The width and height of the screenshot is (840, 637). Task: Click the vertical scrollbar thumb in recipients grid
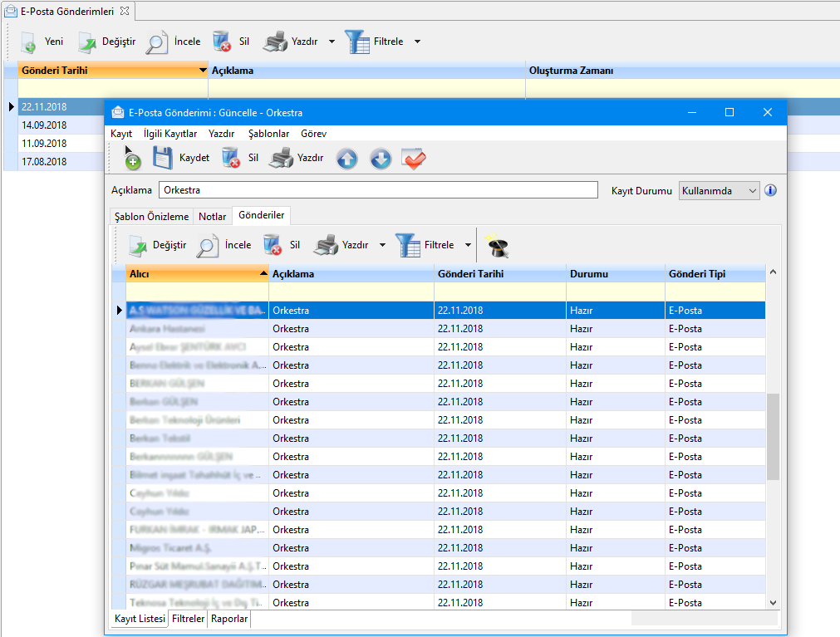[773, 436]
